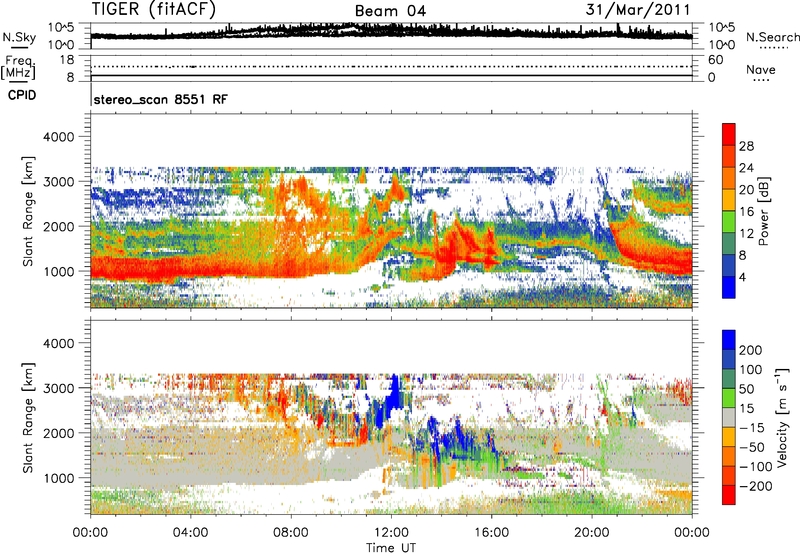The height and width of the screenshot is (554, 800).
Task: Click the solid frequency line in Freq panel
Action: pyautogui.click(x=391, y=76)
